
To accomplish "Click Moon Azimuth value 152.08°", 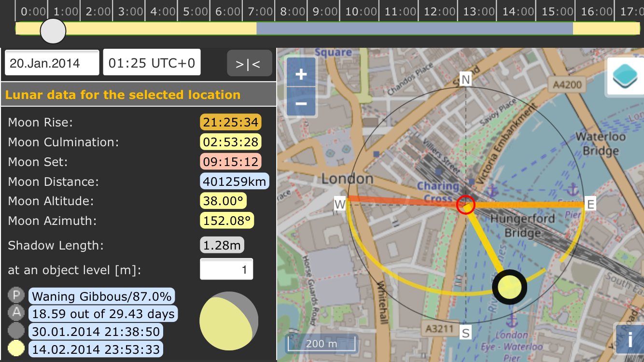I will [227, 221].
